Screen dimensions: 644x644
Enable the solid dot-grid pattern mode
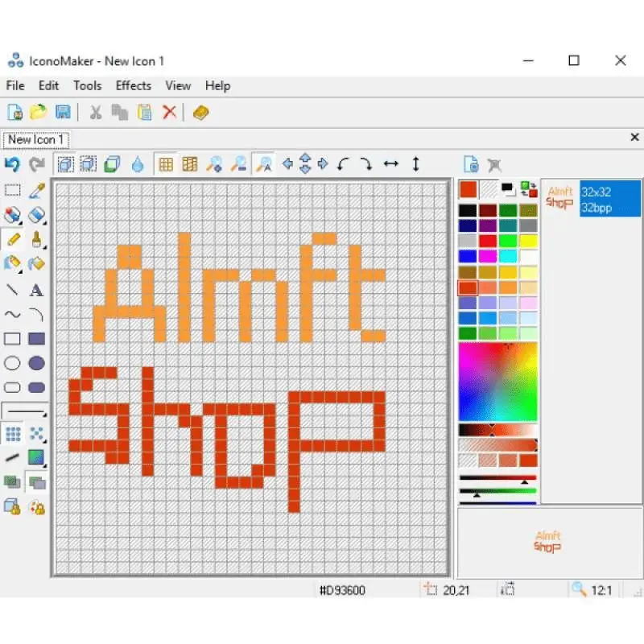(x=13, y=434)
